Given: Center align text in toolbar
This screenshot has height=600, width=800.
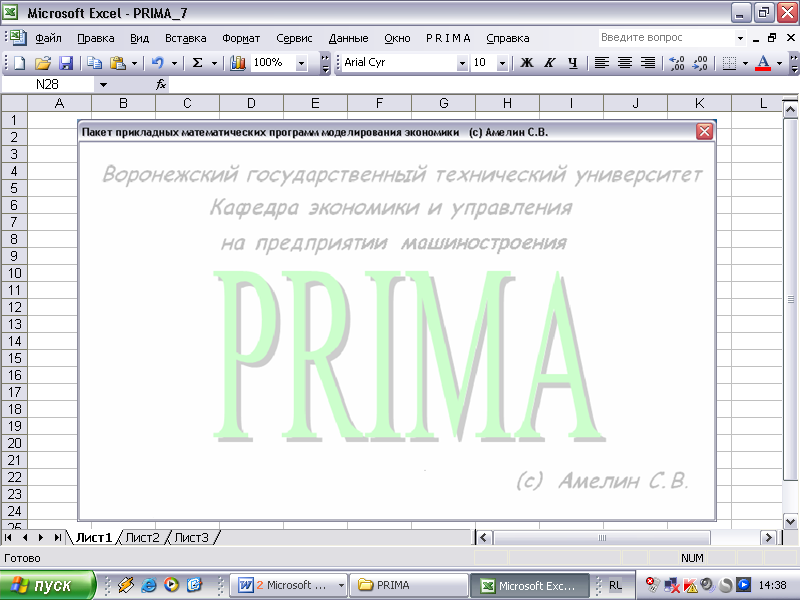Looking at the screenshot, I should pos(625,63).
